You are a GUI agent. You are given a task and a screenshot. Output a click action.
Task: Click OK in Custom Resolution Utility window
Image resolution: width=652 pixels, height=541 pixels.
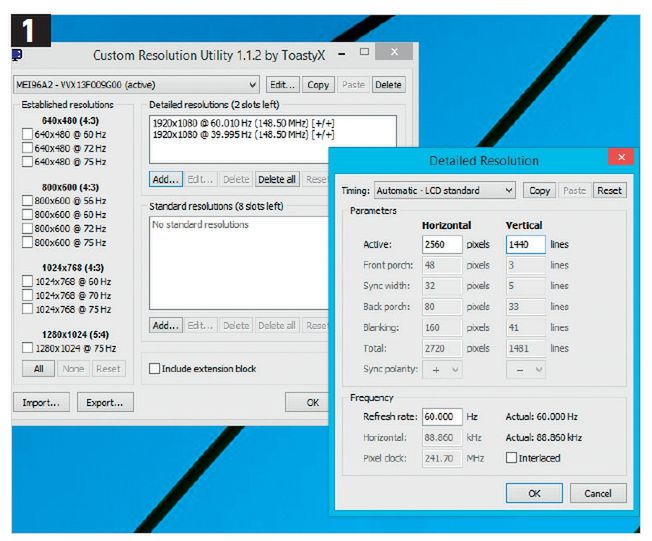pos(308,403)
